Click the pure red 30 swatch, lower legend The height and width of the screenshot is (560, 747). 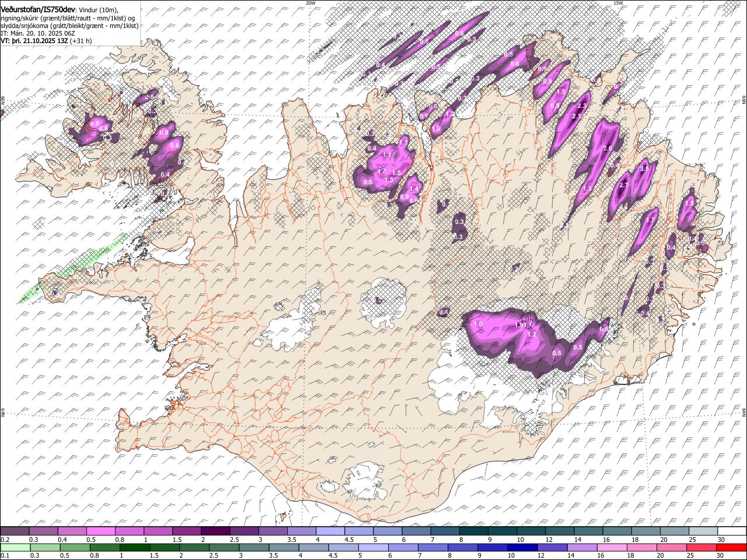pyautogui.click(x=731, y=547)
